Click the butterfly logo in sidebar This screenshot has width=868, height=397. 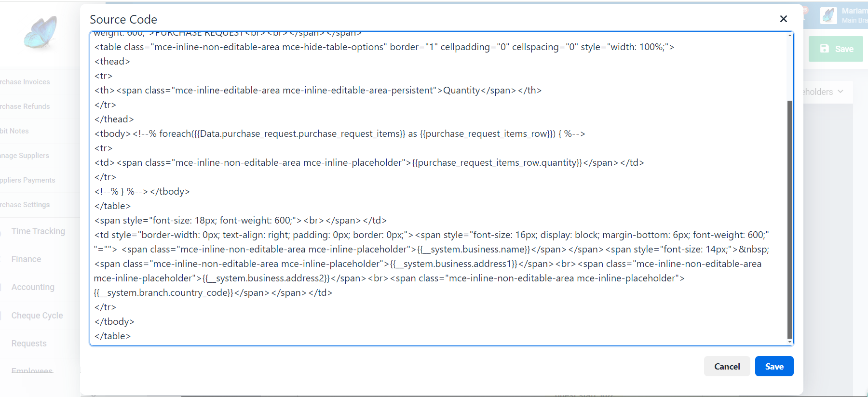(x=41, y=33)
